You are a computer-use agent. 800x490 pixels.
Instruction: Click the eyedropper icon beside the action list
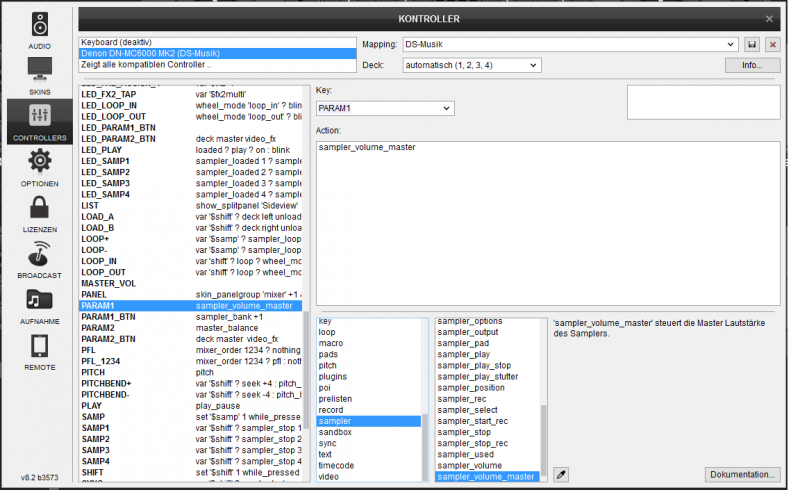tap(561, 474)
